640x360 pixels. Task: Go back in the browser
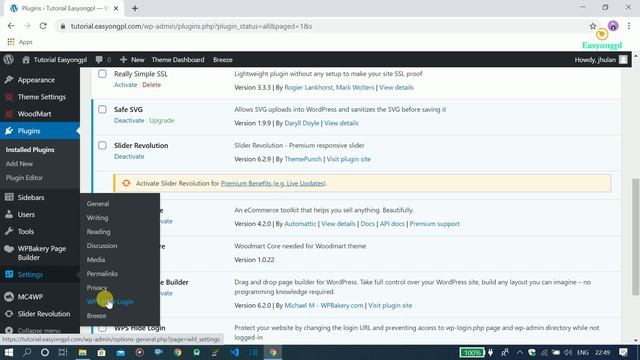click(11, 26)
